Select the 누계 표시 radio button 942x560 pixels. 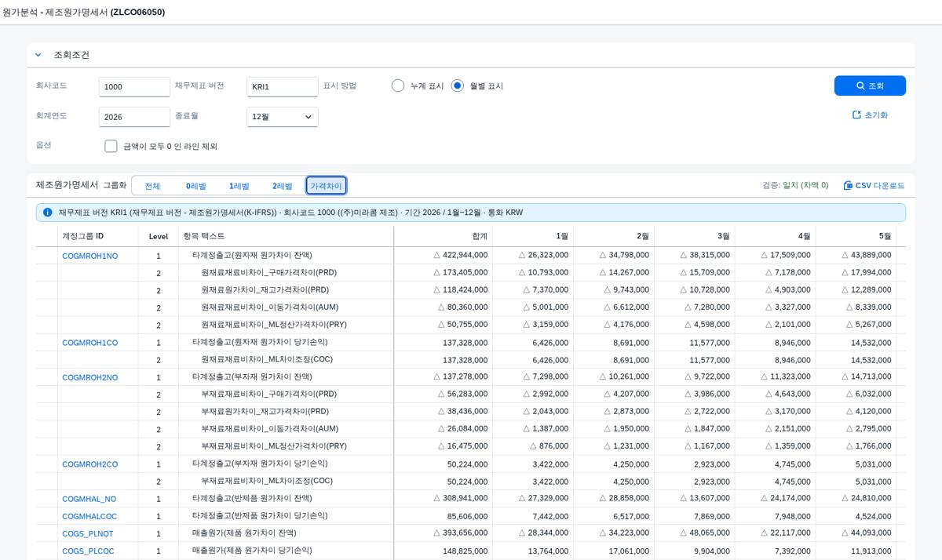(398, 85)
